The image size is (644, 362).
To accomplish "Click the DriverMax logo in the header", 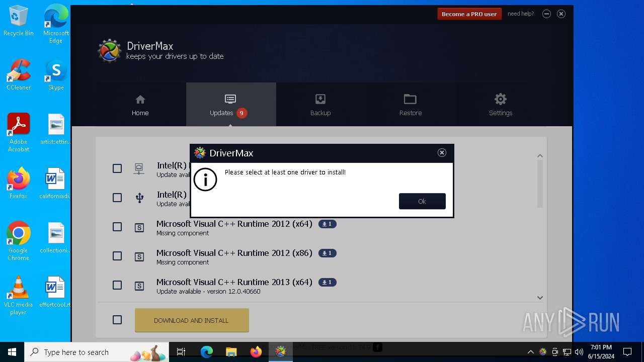I will [x=109, y=51].
